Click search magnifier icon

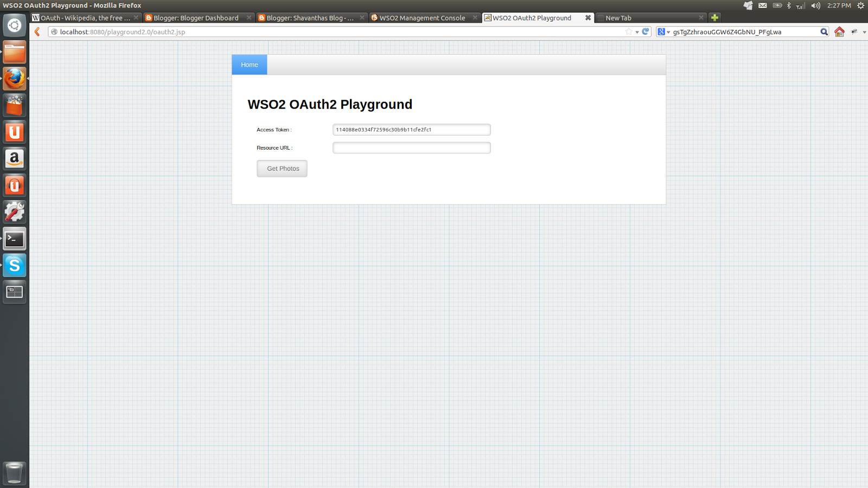pyautogui.click(x=824, y=32)
